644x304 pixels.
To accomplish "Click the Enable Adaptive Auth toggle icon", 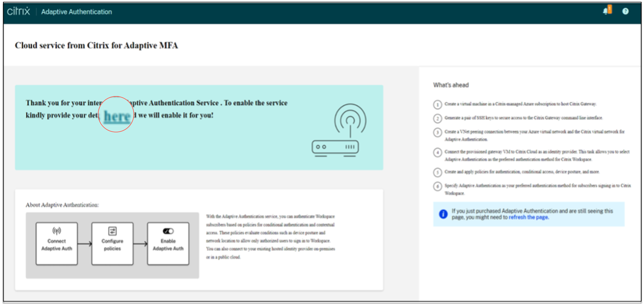I will [x=168, y=231].
